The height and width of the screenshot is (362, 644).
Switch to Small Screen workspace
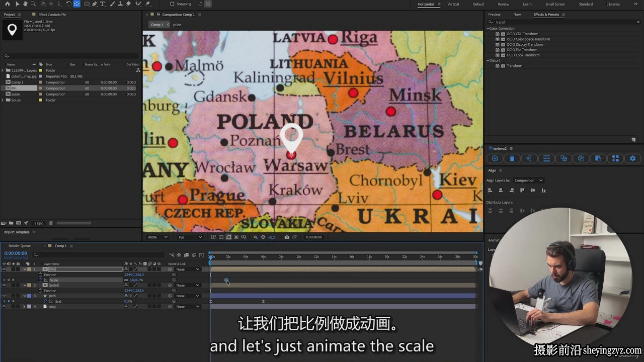(x=555, y=4)
